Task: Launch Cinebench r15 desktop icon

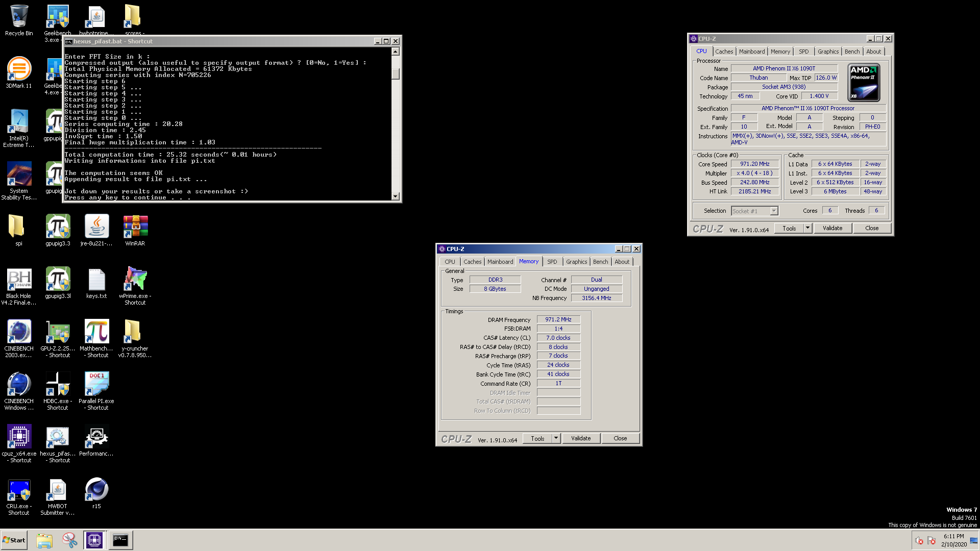Action: (96, 493)
